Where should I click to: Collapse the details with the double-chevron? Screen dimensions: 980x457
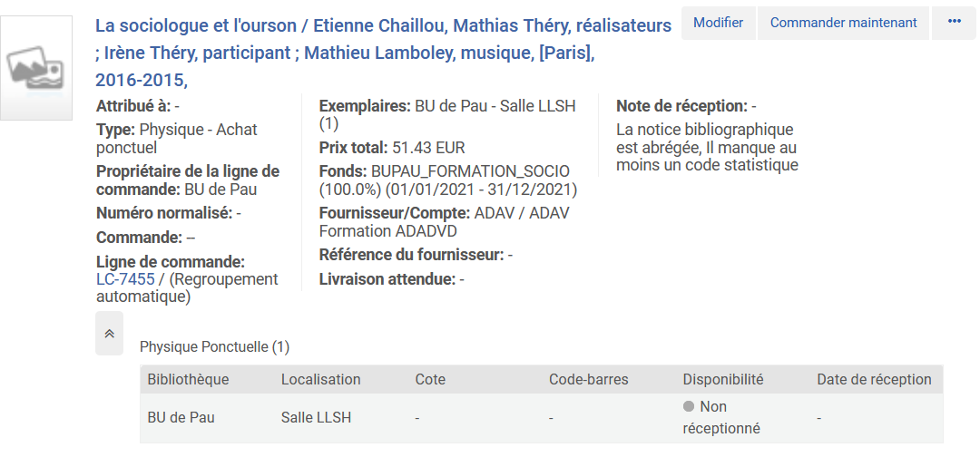(x=109, y=333)
